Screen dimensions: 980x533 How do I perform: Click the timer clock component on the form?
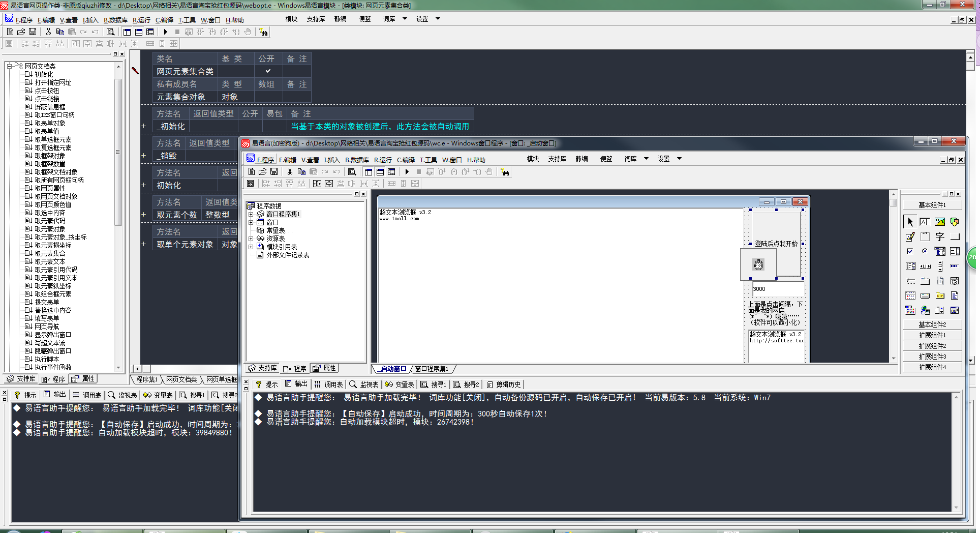[758, 264]
